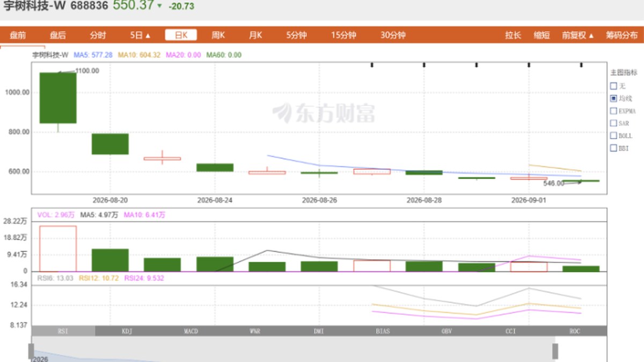Click the current price 550.37
This screenshot has width=644, height=362.
(133, 5)
